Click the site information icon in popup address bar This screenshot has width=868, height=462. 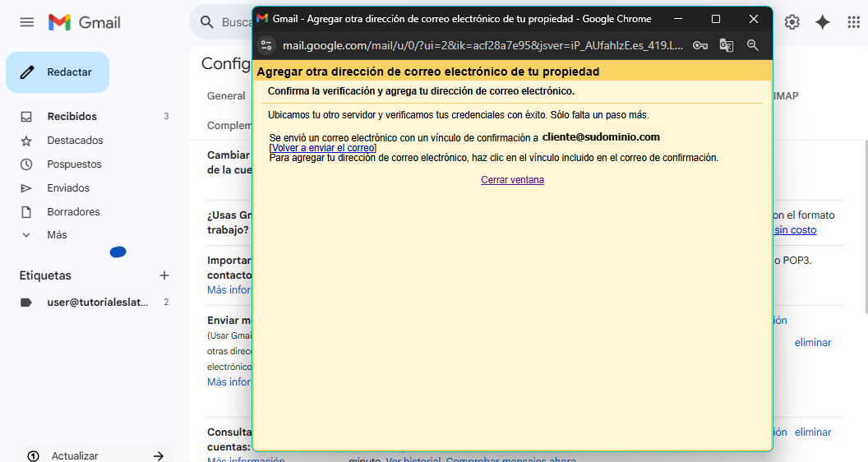266,45
